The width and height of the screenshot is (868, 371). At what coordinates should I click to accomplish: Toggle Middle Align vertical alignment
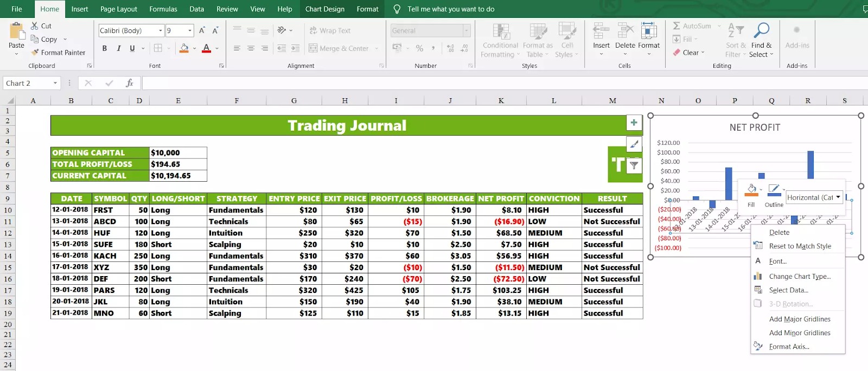[251, 30]
